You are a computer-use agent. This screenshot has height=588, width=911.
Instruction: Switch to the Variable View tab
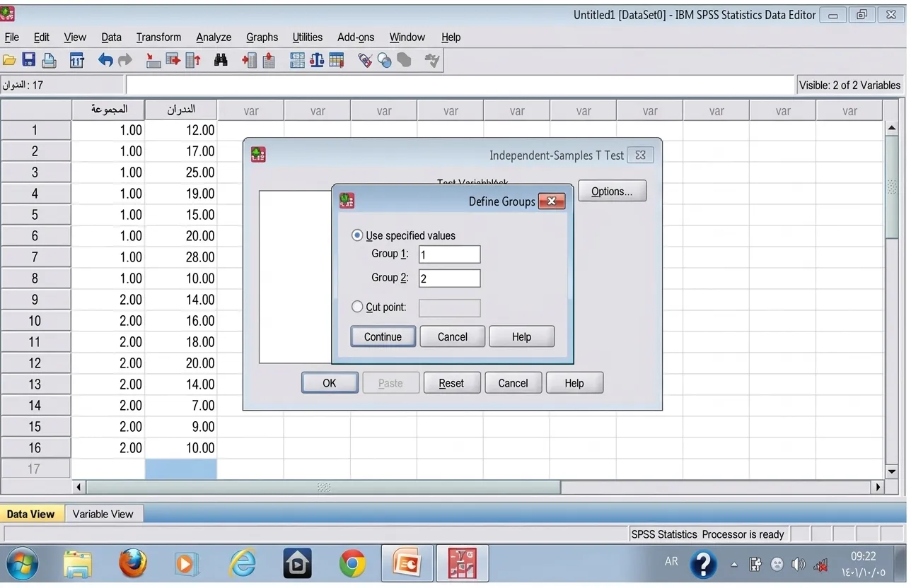(103, 514)
